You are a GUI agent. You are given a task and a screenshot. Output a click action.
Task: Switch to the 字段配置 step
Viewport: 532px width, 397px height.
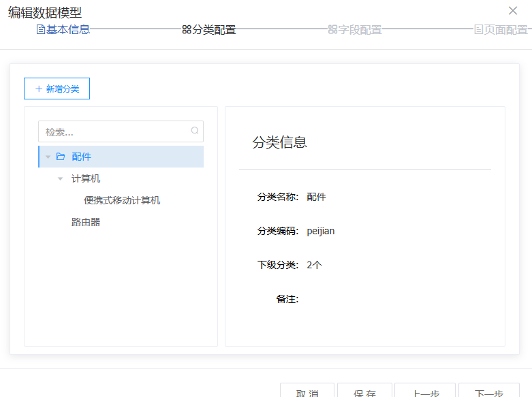(x=360, y=30)
